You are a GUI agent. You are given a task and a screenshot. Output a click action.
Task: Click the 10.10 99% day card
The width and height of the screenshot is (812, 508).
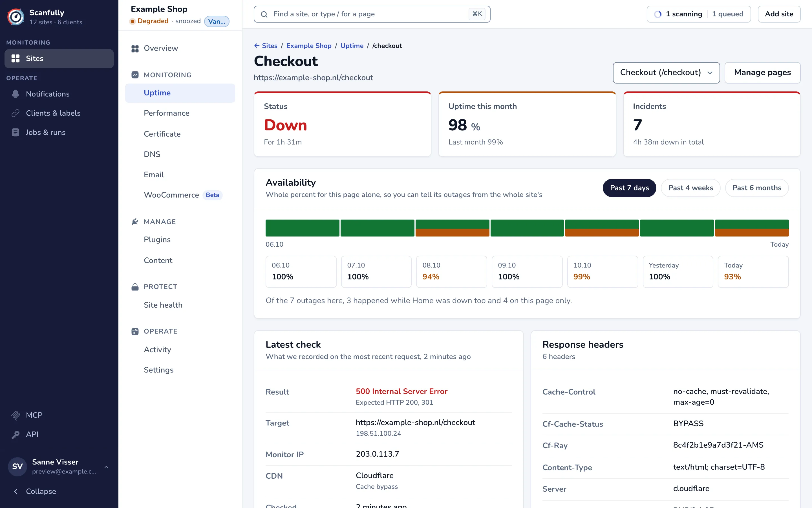[x=602, y=272]
